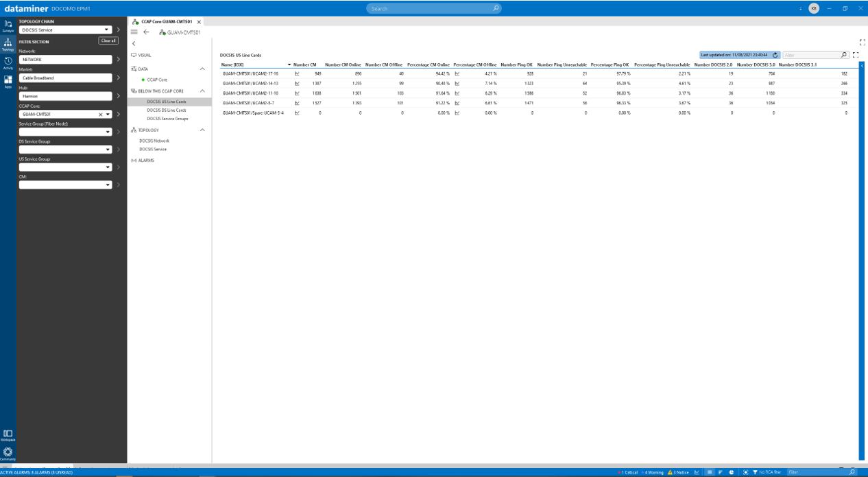Click the Clear all button
The image size is (868, 477).
(108, 40)
